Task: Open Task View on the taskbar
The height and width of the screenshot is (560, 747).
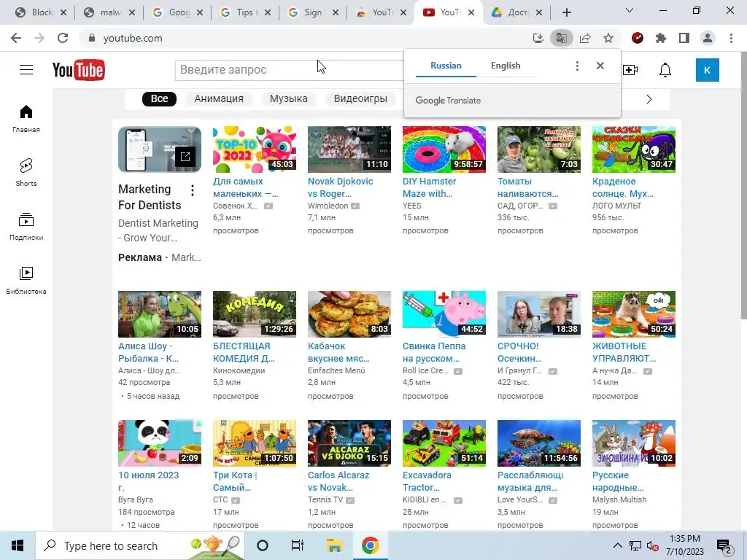Action: click(298, 545)
